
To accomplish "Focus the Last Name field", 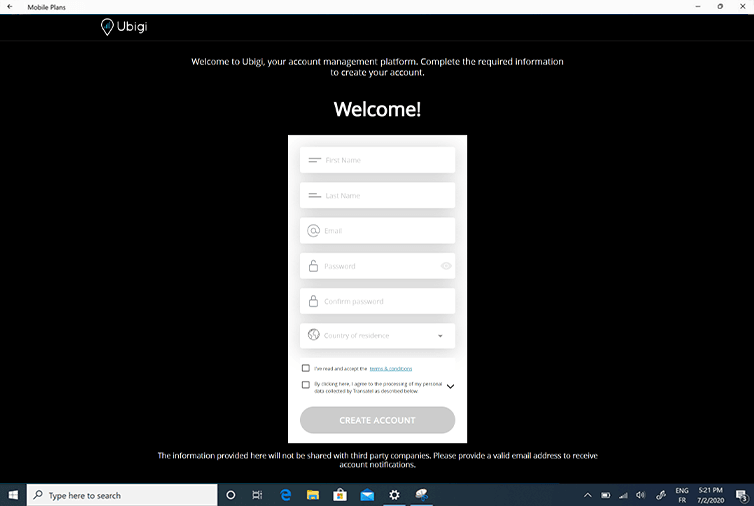I will click(x=377, y=195).
